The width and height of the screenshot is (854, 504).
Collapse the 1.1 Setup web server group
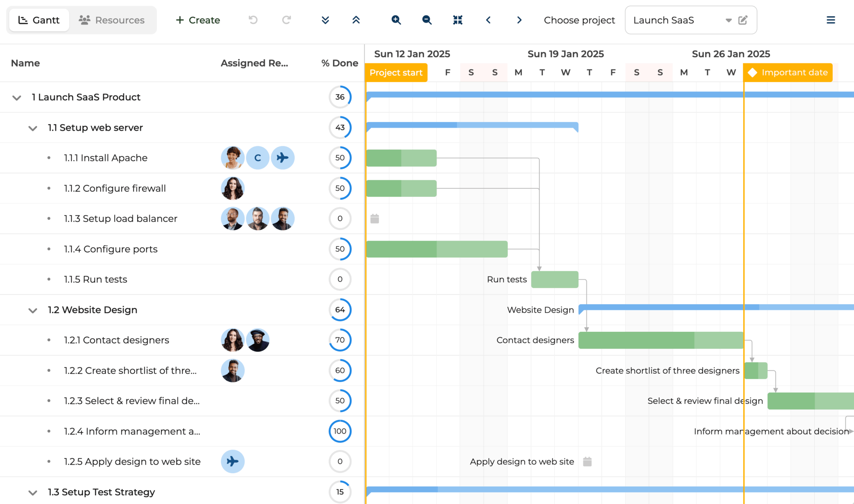pos(33,128)
